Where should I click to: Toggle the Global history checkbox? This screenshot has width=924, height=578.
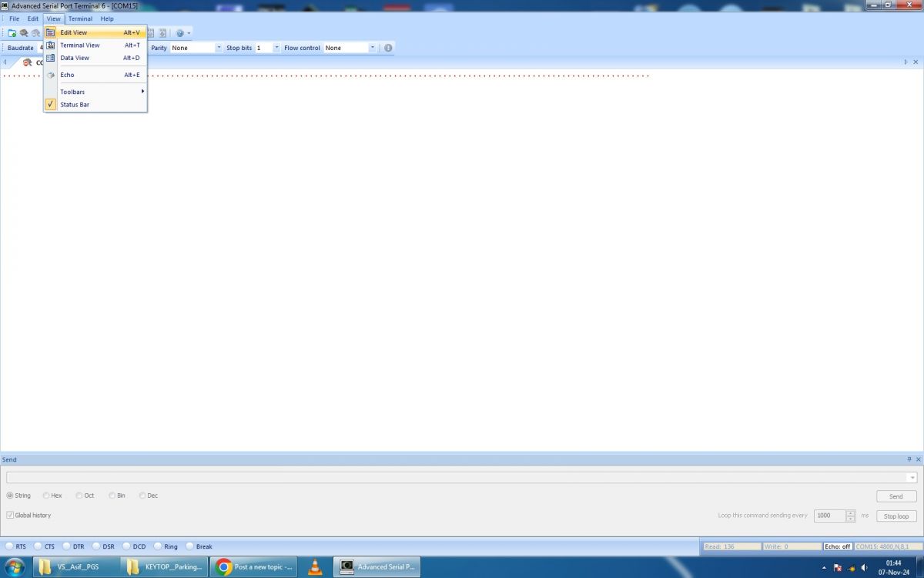click(x=10, y=515)
